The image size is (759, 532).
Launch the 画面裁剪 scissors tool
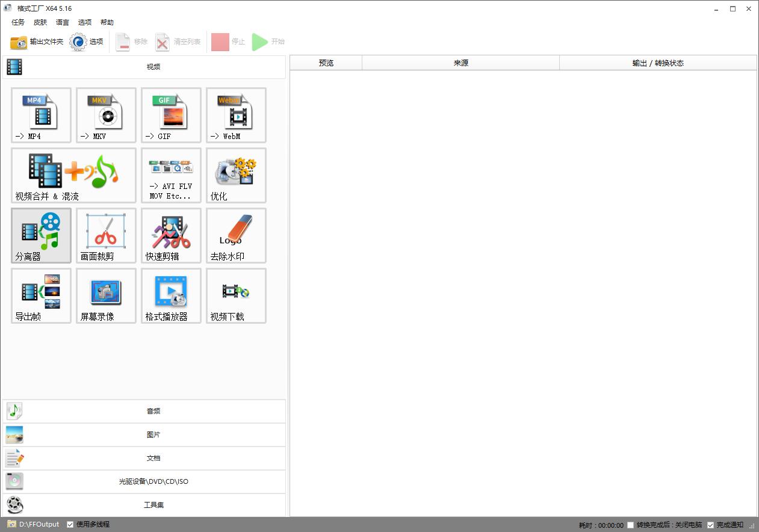click(x=106, y=235)
